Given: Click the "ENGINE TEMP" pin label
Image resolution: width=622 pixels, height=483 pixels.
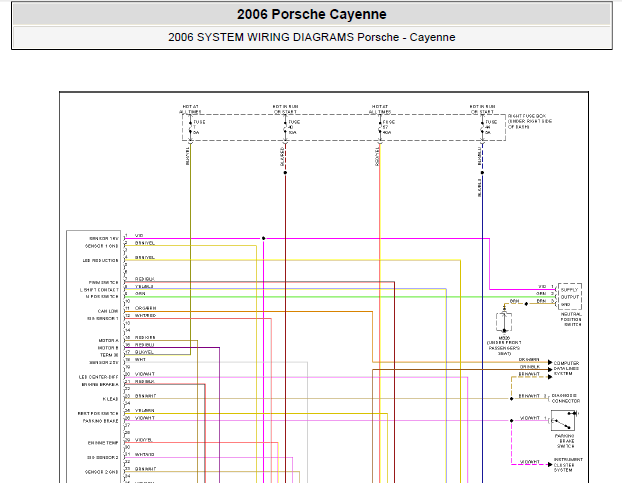Looking at the screenshot, I should 103,443.
